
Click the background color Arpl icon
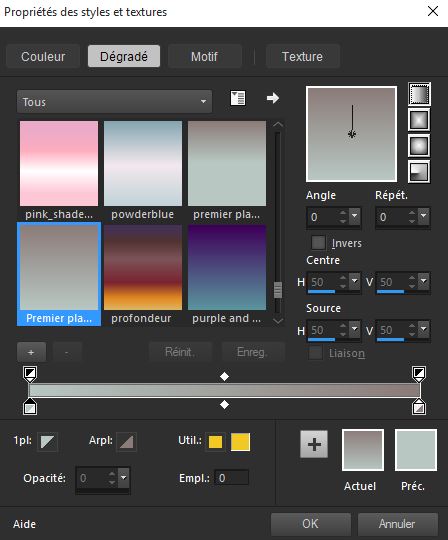[x=126, y=442]
